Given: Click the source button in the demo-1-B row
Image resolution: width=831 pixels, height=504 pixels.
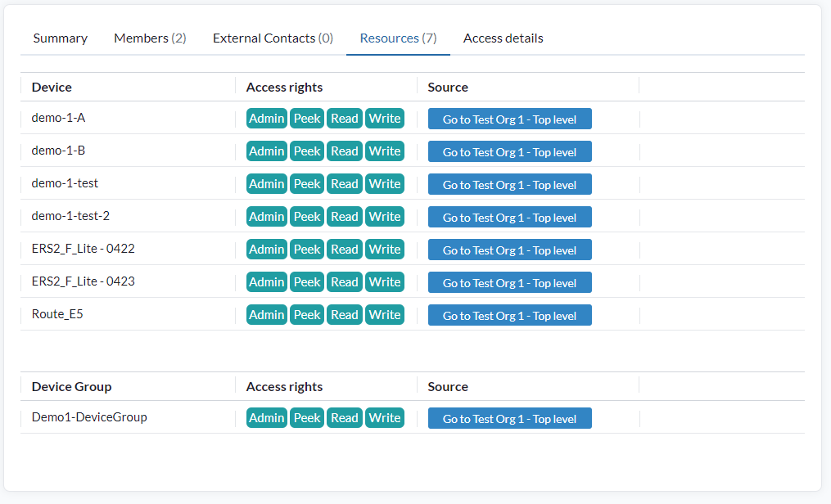Looking at the screenshot, I should (x=510, y=152).
